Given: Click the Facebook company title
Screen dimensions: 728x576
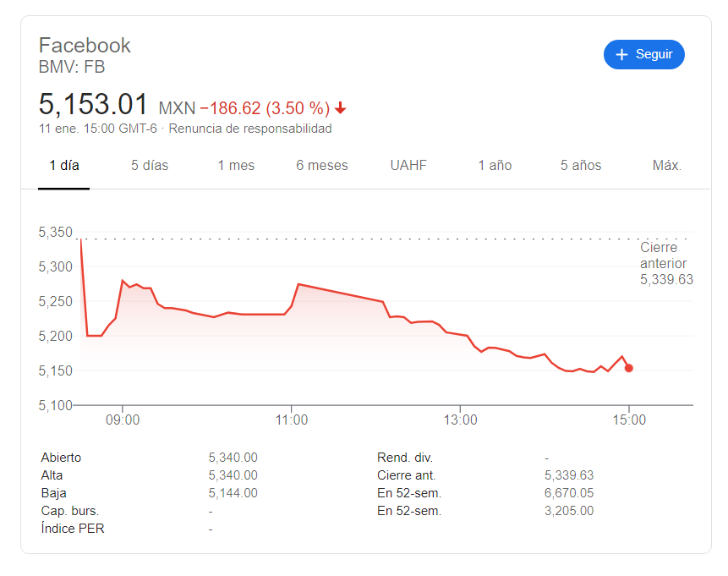Looking at the screenshot, I should pos(85,46).
